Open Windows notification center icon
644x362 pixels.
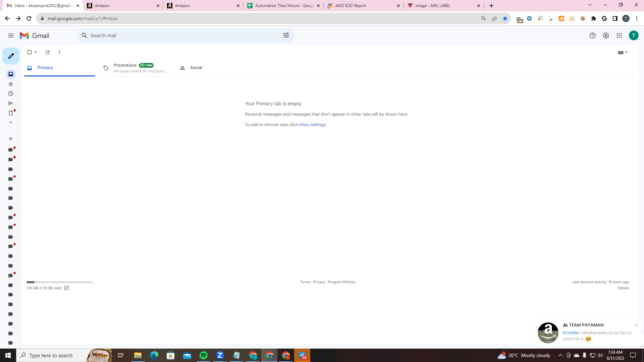point(633,355)
